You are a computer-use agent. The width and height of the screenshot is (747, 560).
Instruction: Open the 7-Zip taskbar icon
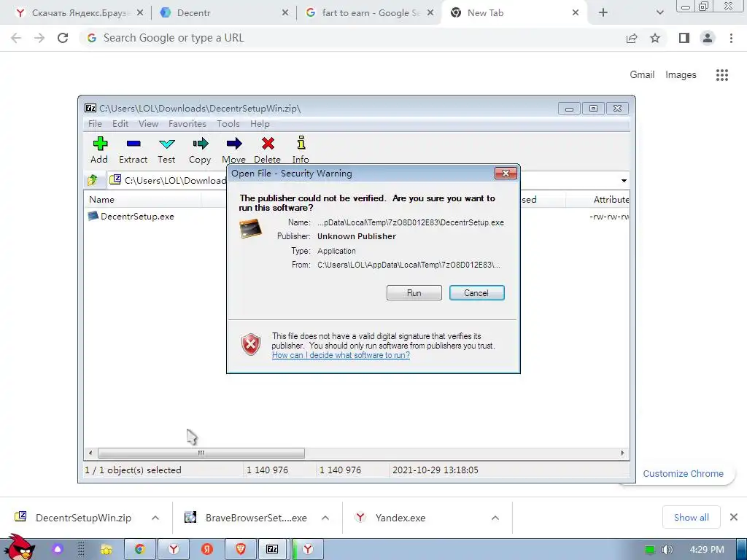(x=273, y=550)
